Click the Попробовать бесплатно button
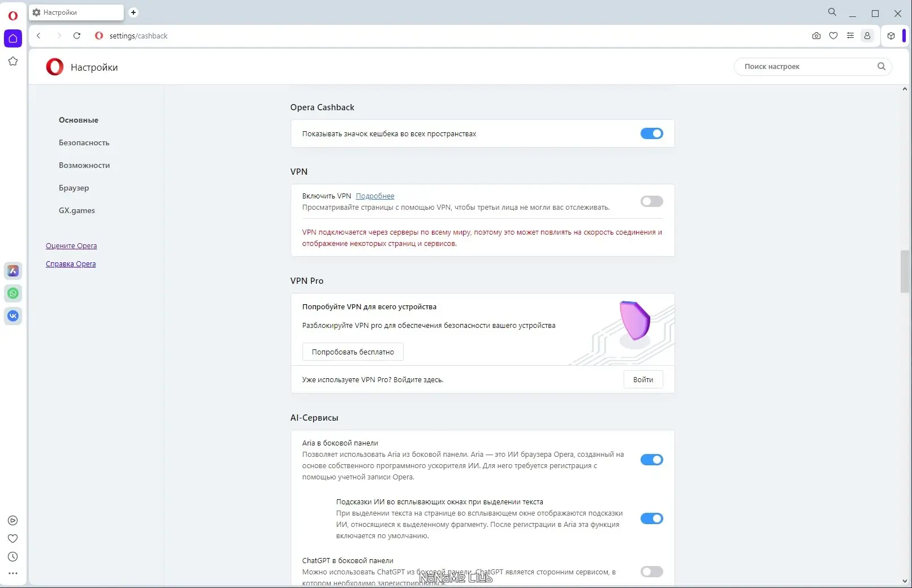 (x=353, y=352)
